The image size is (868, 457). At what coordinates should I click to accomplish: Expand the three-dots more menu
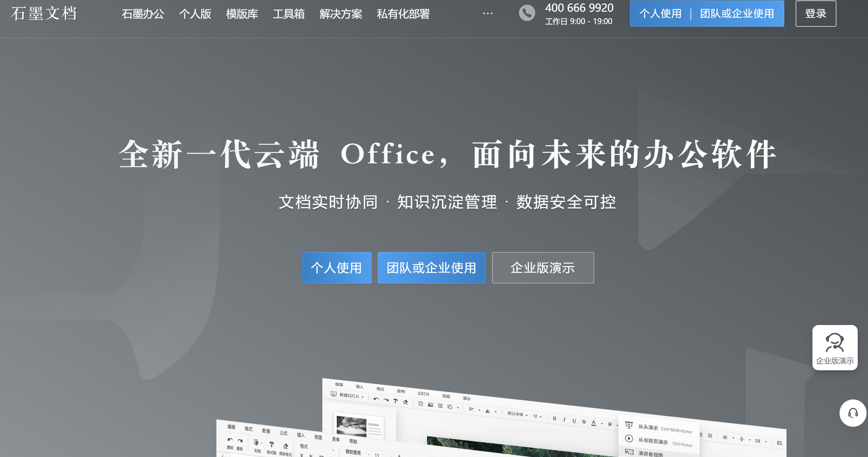488,14
